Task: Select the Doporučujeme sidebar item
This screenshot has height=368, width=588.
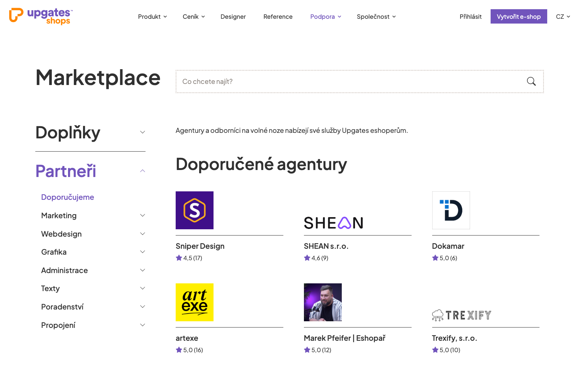Action: click(68, 197)
